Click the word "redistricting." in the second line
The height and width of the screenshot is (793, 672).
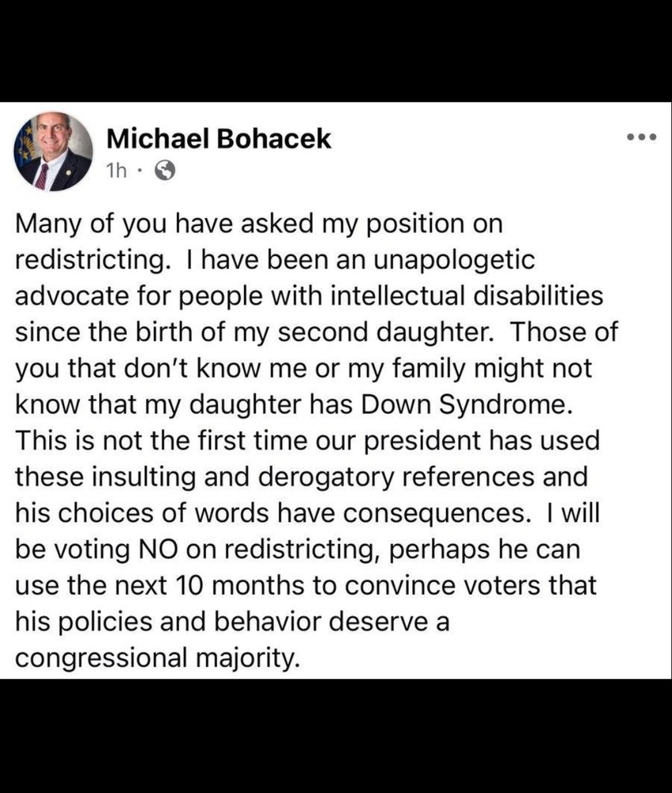(x=88, y=261)
